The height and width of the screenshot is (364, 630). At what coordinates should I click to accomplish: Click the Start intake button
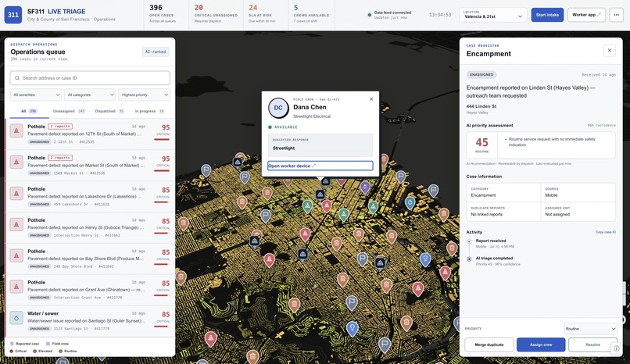tap(547, 15)
